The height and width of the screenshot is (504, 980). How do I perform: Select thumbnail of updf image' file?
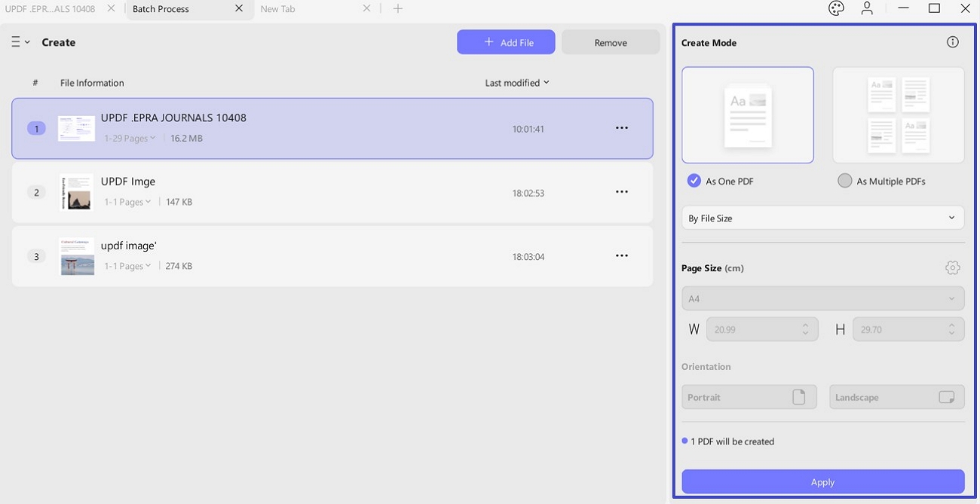(77, 257)
